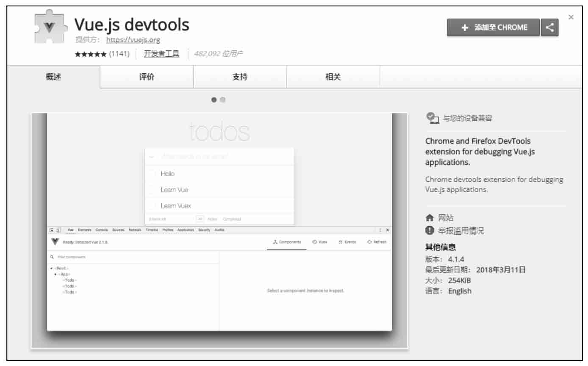This screenshot has width=588, height=366.
Task: Click the Refresh button in Vue devtools
Action: click(x=377, y=242)
